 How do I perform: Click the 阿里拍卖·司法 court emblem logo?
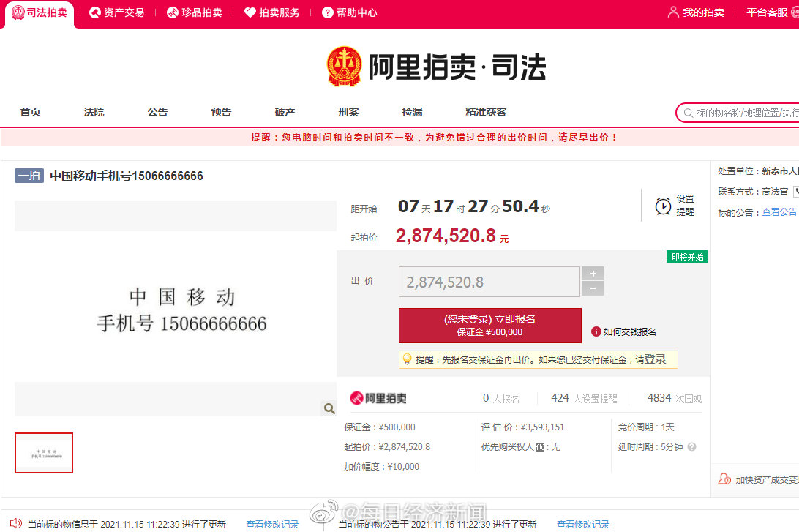[344, 67]
